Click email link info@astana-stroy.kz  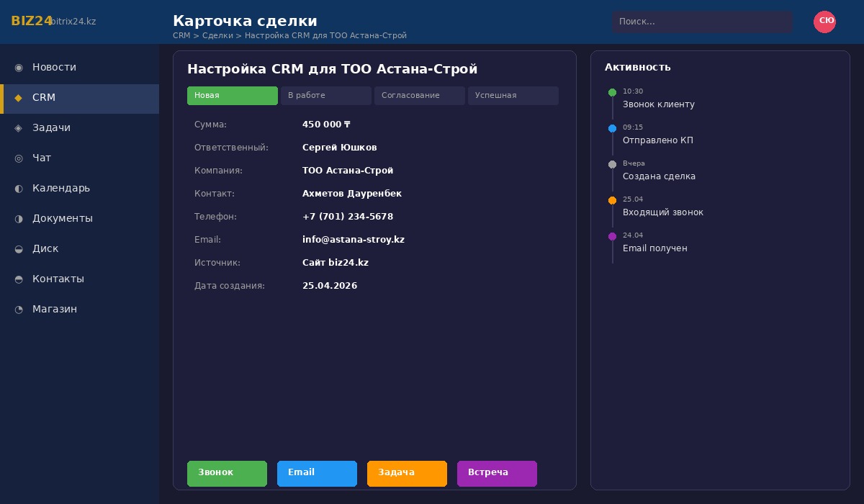[x=354, y=240]
